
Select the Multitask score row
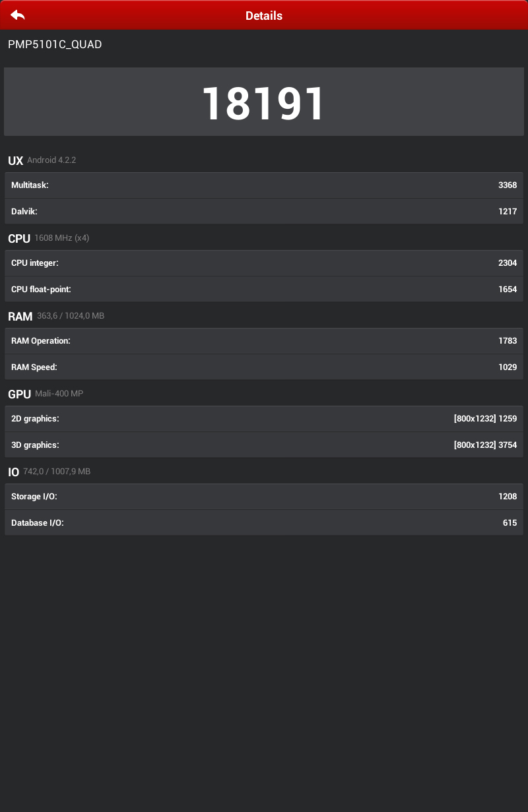(264, 185)
